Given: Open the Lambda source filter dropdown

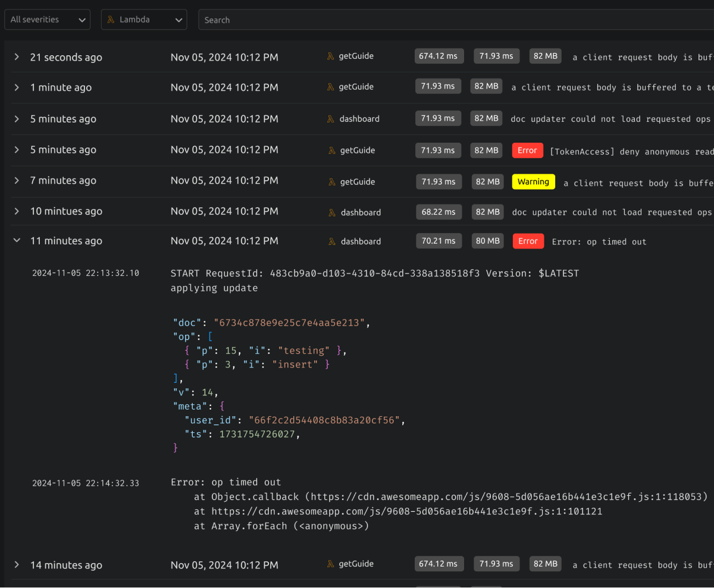Looking at the screenshot, I should (144, 20).
